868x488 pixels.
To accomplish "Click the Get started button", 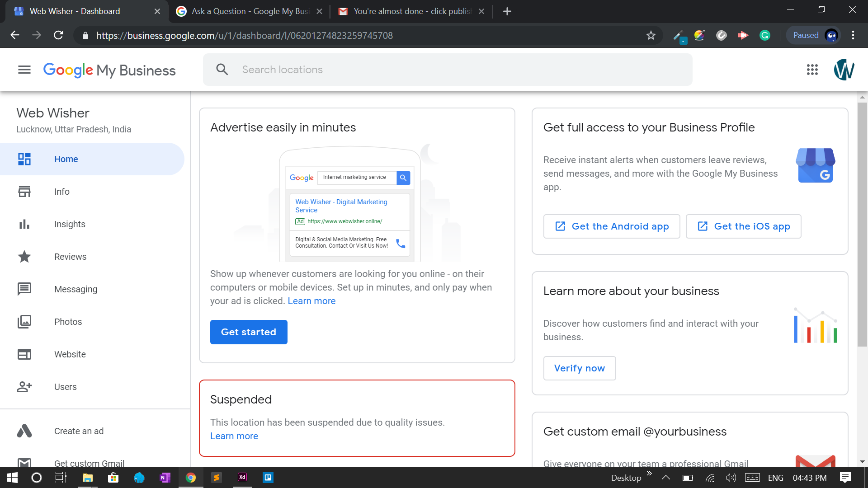I will coord(249,332).
